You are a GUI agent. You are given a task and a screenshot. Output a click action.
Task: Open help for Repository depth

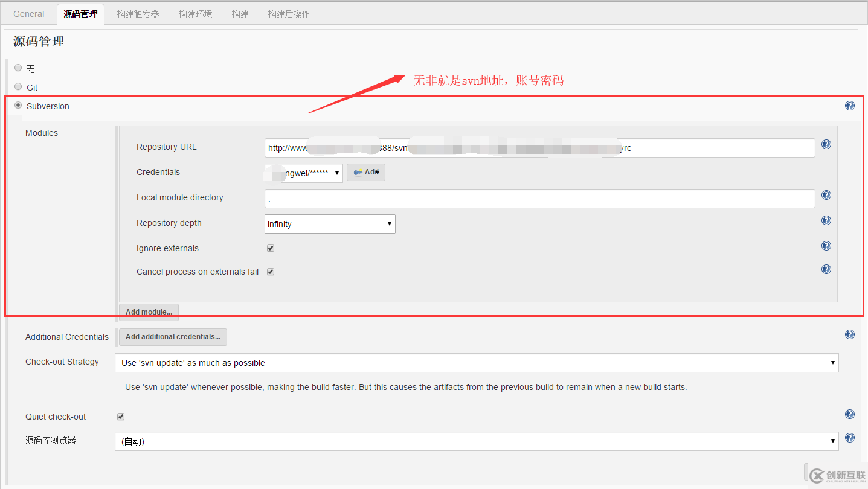(x=826, y=220)
